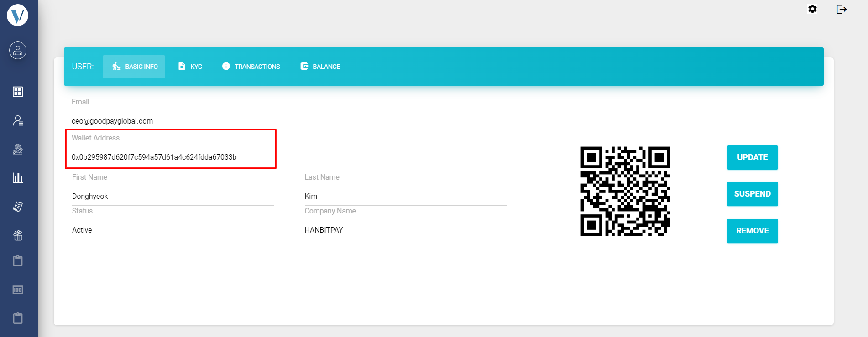
Task: Open the profile avatar icon in sidebar
Action: pyautogui.click(x=18, y=50)
